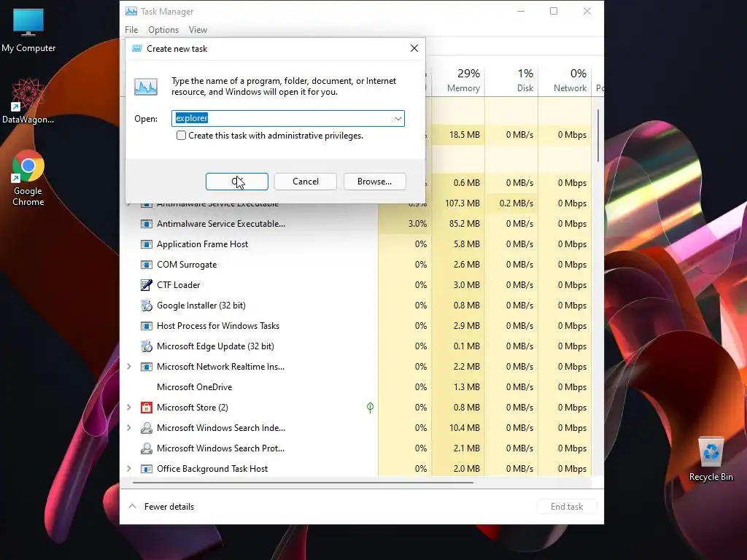Click the vertical scrollbar in process list
The height and width of the screenshot is (560, 747).
click(x=597, y=136)
